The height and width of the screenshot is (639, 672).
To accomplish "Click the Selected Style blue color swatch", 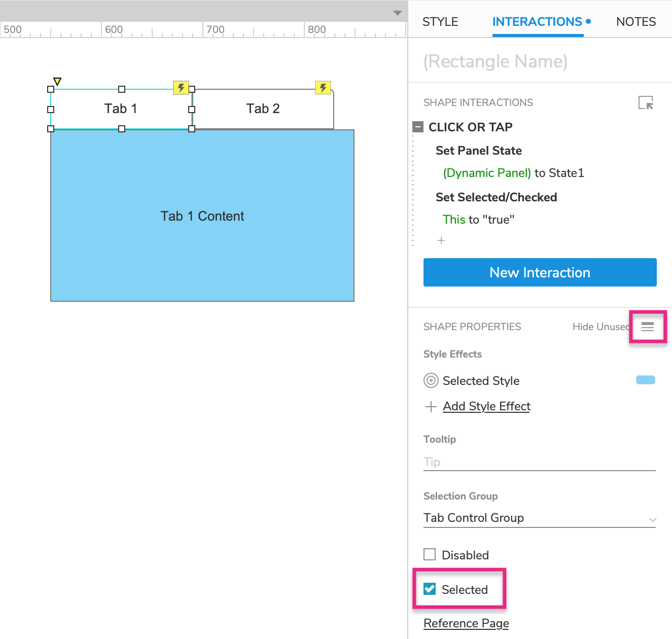I will coord(645,380).
